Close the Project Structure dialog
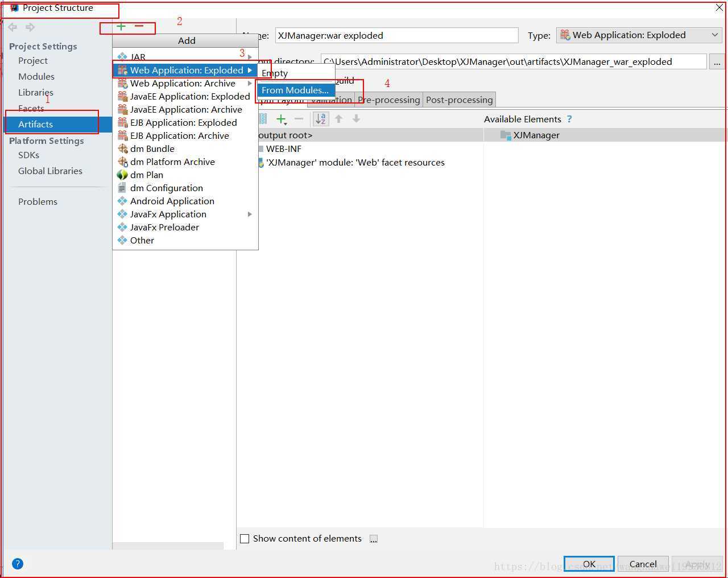The height and width of the screenshot is (578, 728). [x=719, y=8]
